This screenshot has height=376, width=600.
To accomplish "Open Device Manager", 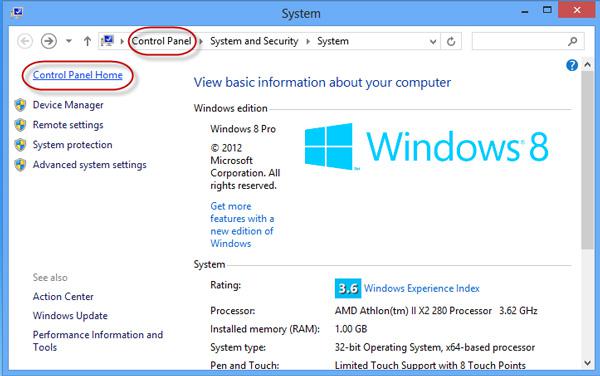I will click(68, 105).
